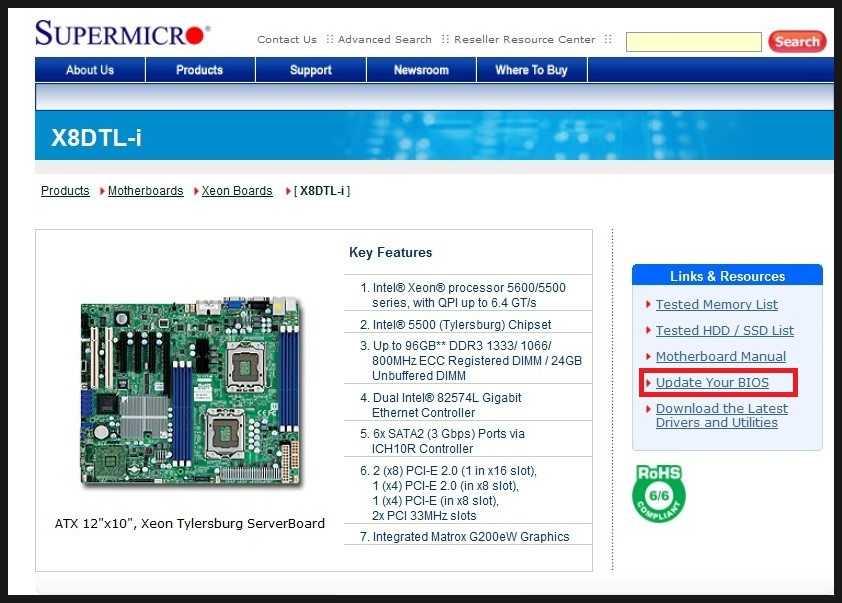Open the About Us menu

(90, 70)
